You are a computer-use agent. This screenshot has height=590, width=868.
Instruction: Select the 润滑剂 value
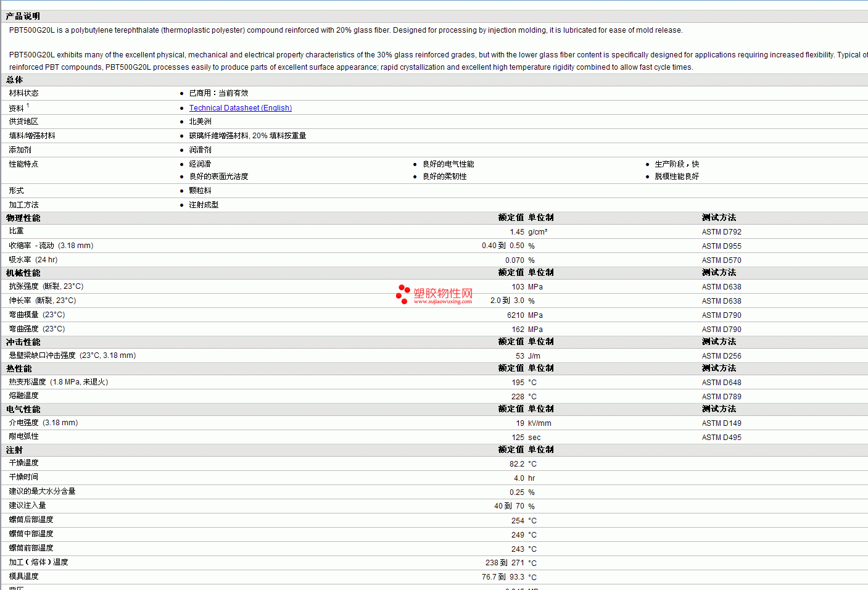[x=200, y=150]
